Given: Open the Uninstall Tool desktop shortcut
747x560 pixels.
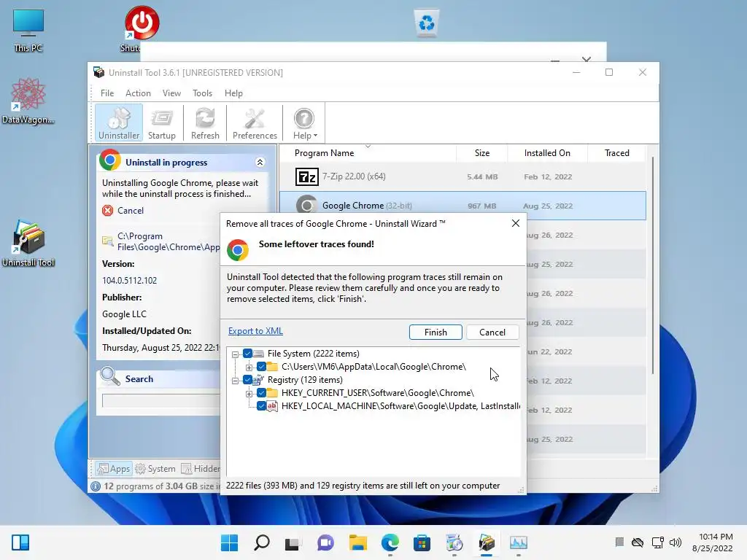Looking at the screenshot, I should (x=28, y=244).
